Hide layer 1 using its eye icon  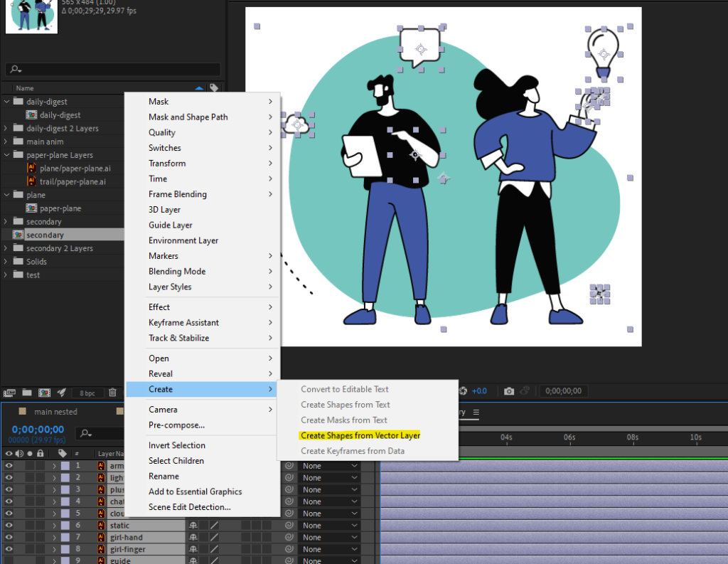(9, 466)
